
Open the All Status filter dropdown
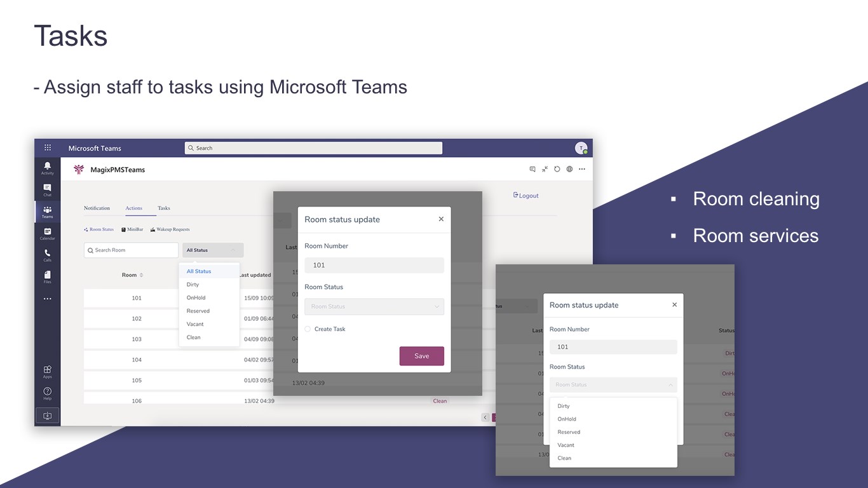(x=212, y=250)
